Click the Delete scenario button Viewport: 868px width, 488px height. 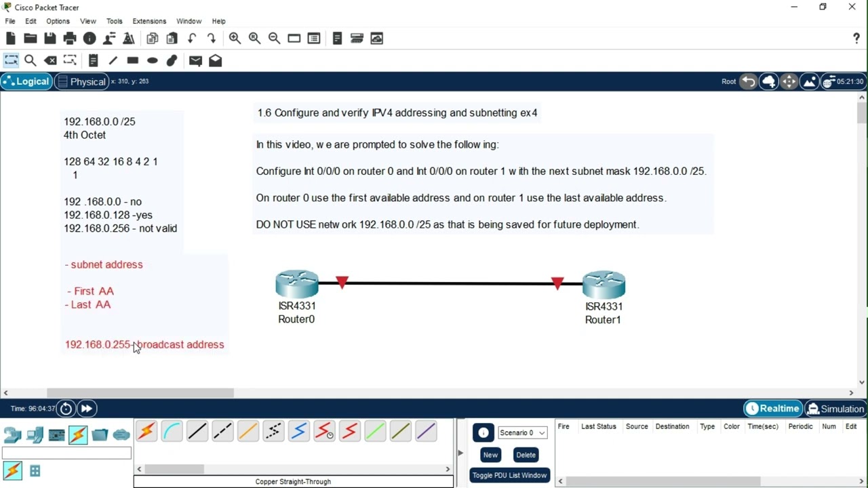526,455
